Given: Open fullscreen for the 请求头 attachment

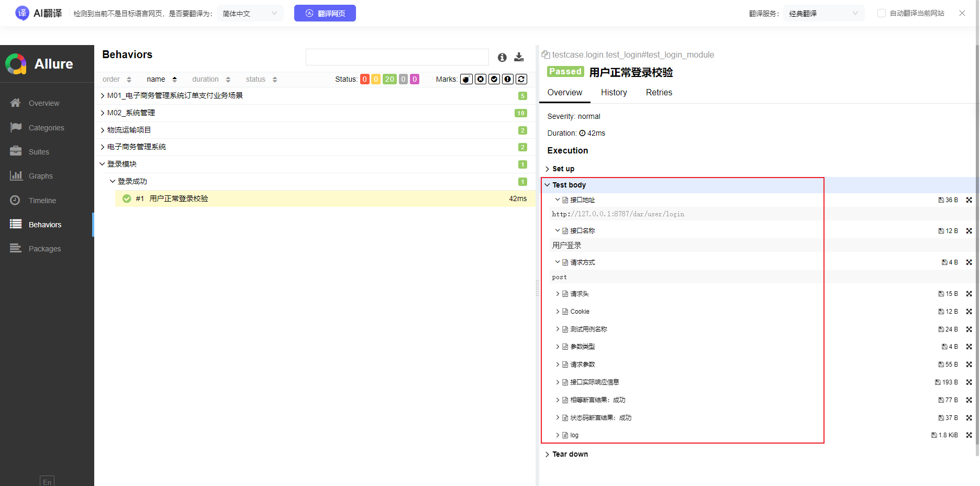Looking at the screenshot, I should click(x=969, y=294).
